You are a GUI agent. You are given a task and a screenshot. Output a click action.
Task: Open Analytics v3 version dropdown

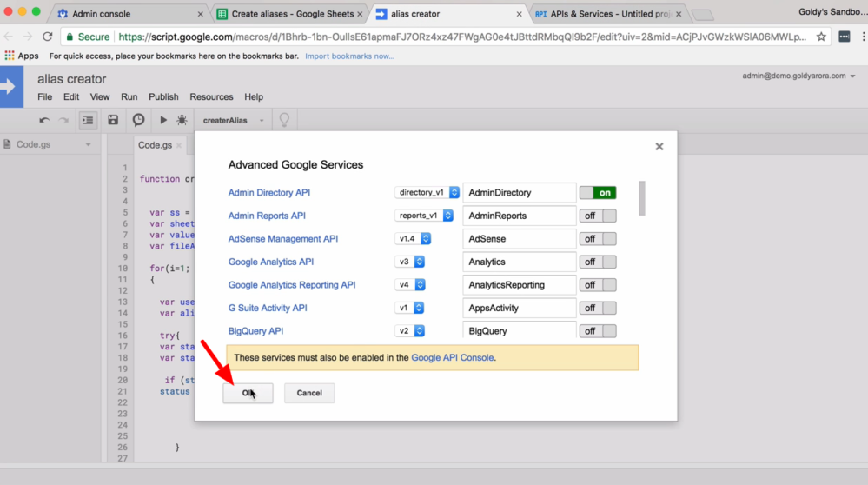(x=409, y=262)
